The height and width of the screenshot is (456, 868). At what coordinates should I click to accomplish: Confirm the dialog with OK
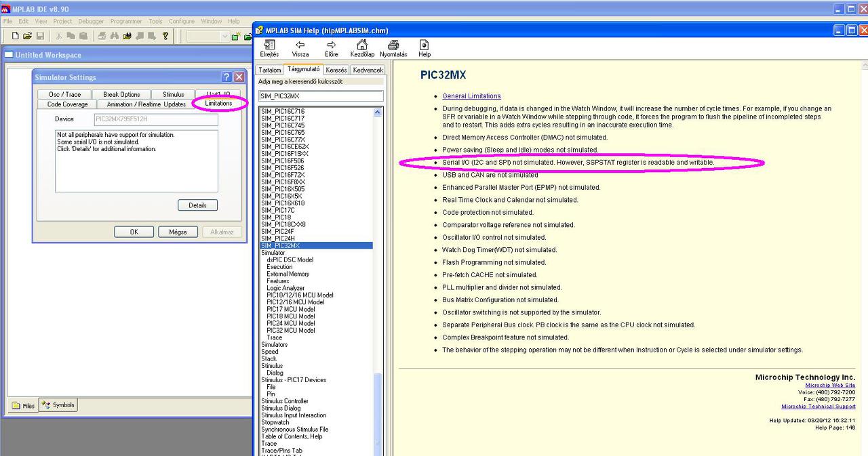click(x=134, y=232)
